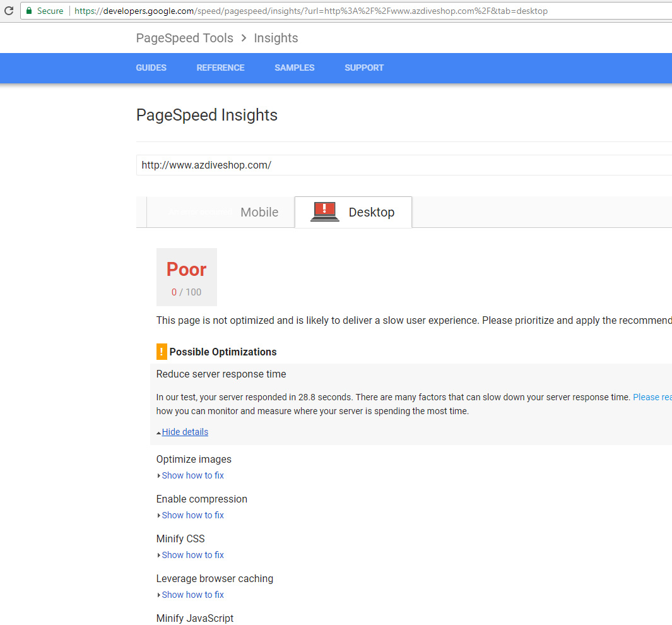
Task: Click the browser reload icon
Action: tap(9, 11)
